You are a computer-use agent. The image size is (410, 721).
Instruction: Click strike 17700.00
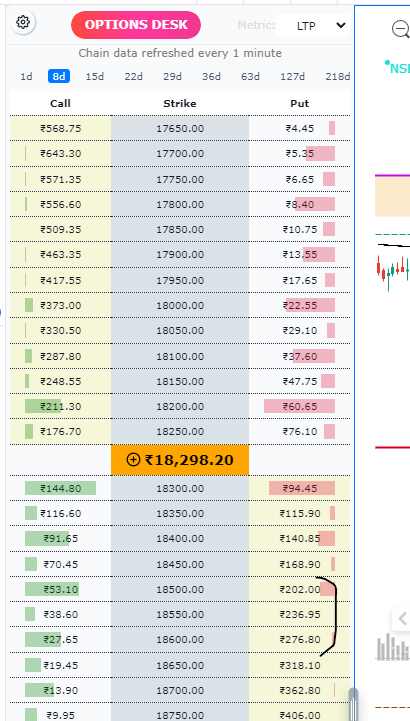pos(180,154)
